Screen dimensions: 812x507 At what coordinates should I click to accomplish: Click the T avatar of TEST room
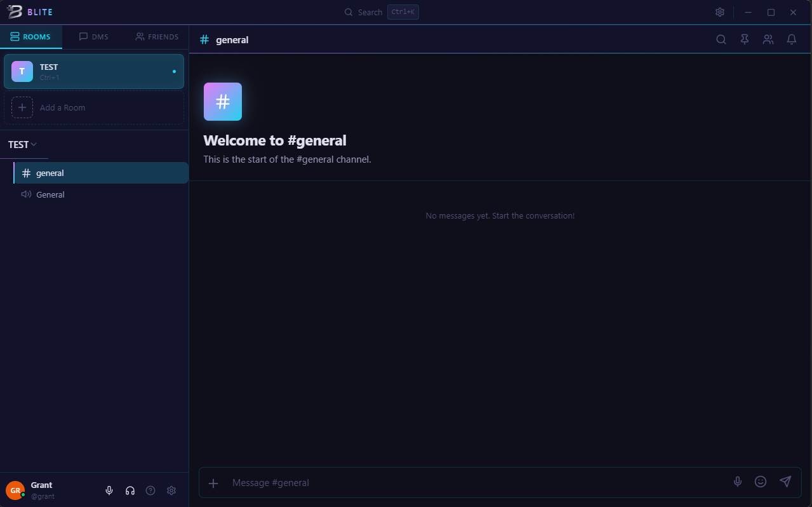[x=22, y=71]
